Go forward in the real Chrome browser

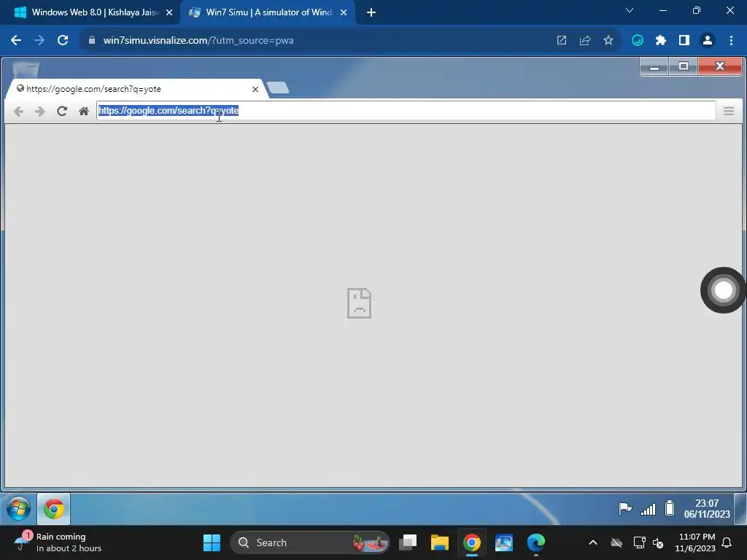tap(39, 41)
